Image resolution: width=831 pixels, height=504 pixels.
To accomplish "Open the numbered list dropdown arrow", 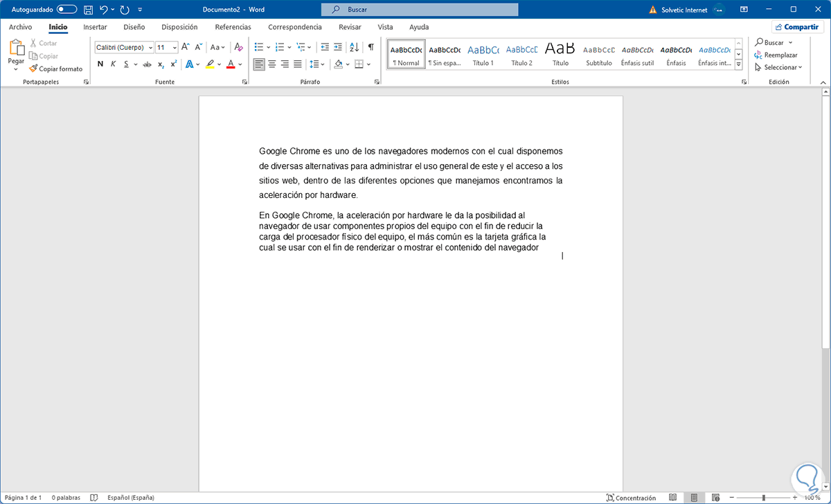I will pos(290,47).
